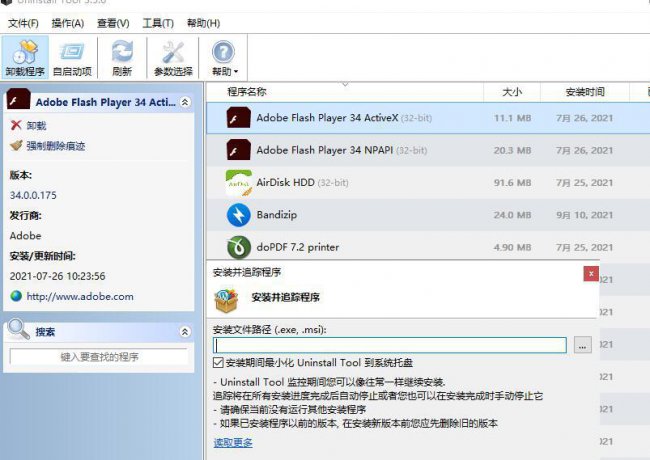This screenshot has height=460, width=650.
Task: Open the 读取更多 link
Action: pyautogui.click(x=233, y=443)
